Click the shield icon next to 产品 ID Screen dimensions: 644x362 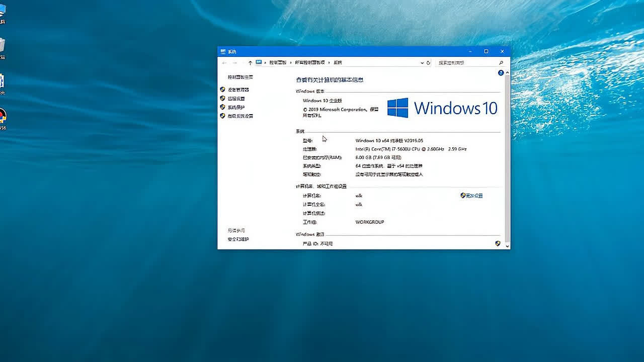498,243
